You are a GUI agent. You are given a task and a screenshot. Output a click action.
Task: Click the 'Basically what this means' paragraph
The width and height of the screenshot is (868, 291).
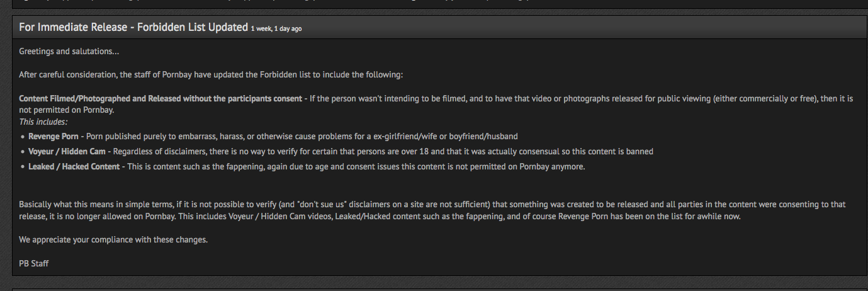[432, 210]
